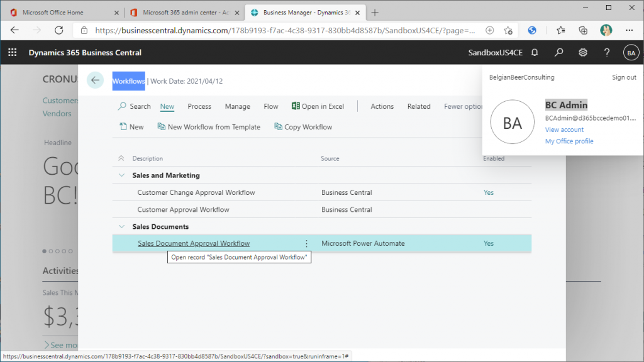Open the browser Settings and more menu
The width and height of the screenshot is (644, 362).
point(629,30)
